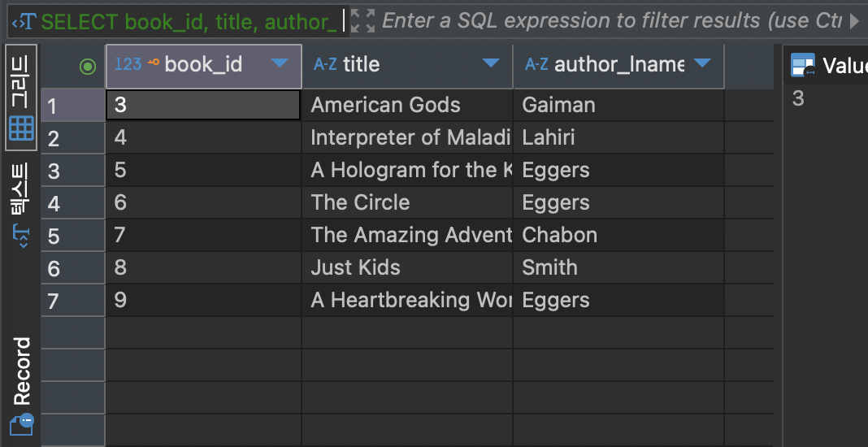Toggle the Record view button
The image size is (868, 447).
(21, 386)
